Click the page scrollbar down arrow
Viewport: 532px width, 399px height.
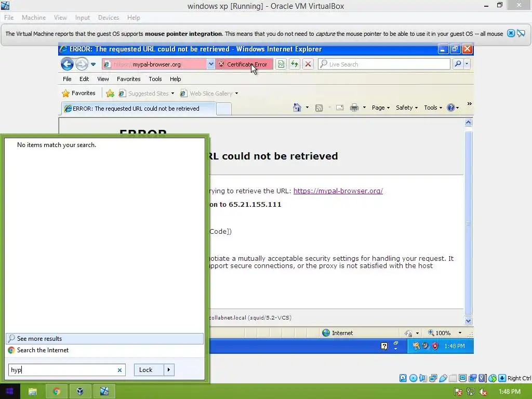coord(468,321)
